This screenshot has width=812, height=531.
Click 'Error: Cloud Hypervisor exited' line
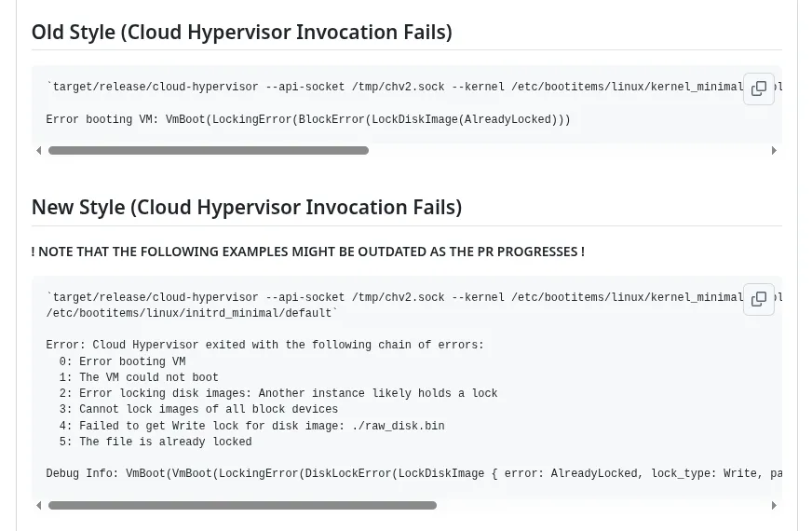click(x=264, y=345)
